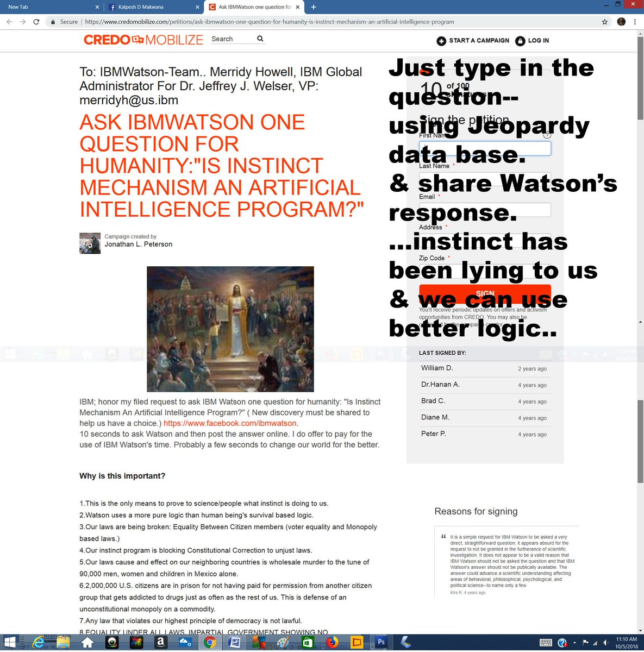Viewport: 644px width, 652px height.
Task: Open the facebook.com/ibmwatson link
Action: click(x=230, y=423)
